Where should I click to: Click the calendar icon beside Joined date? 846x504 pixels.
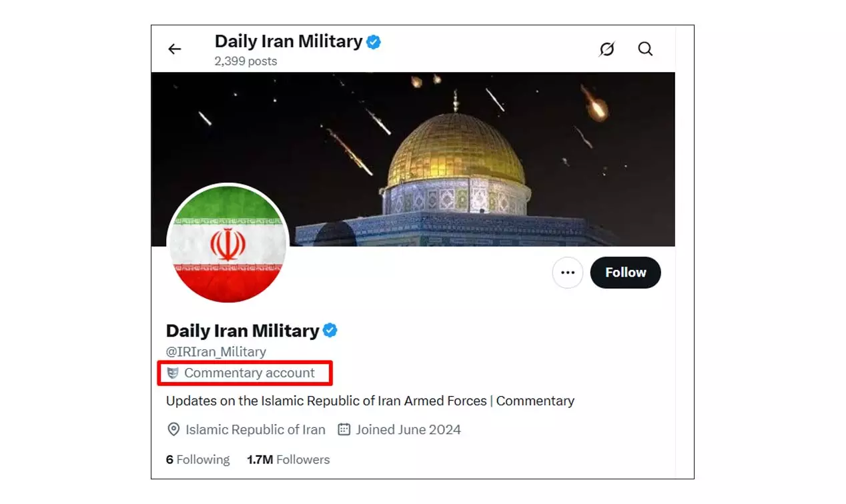(x=344, y=429)
